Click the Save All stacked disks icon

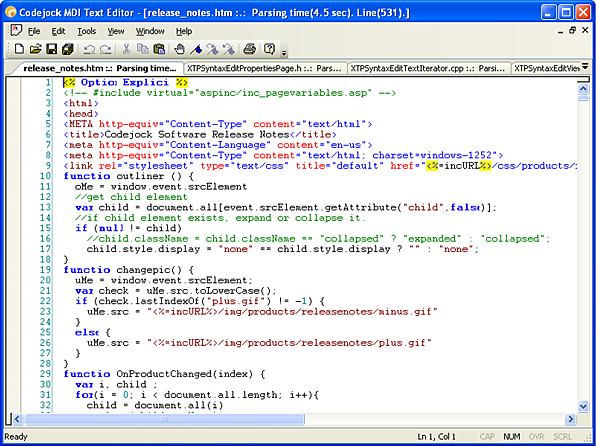pyautogui.click(x=68, y=49)
